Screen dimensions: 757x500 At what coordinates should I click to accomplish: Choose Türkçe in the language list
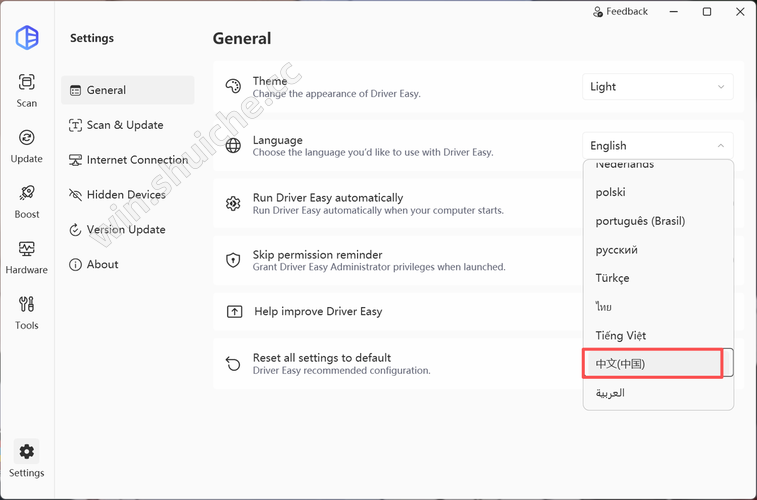pos(612,278)
